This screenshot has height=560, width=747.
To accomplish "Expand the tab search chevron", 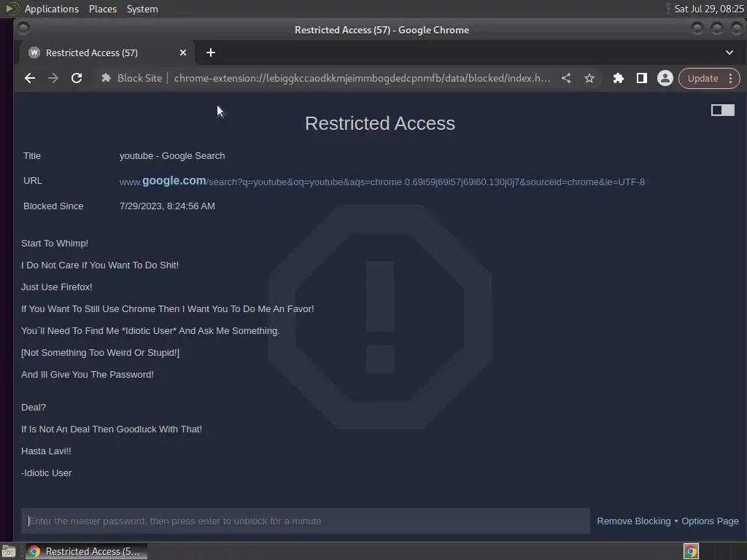I will click(729, 52).
